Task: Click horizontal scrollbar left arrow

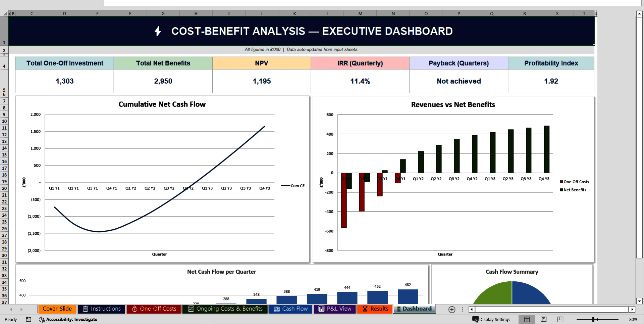Action: tap(472, 310)
